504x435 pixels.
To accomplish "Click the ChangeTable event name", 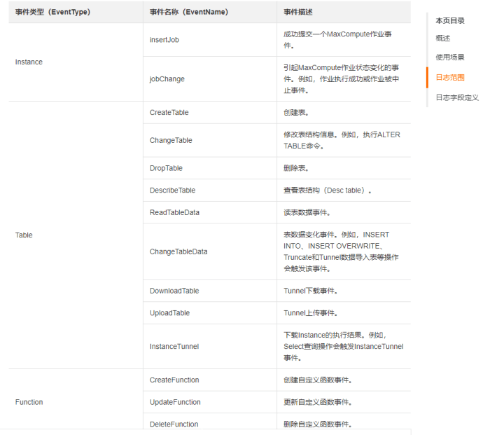I will [x=171, y=140].
